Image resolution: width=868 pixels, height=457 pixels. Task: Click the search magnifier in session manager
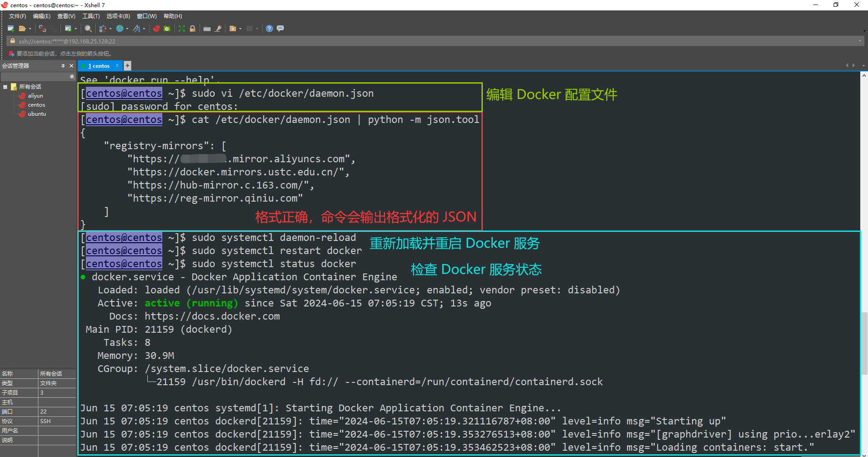click(x=72, y=77)
